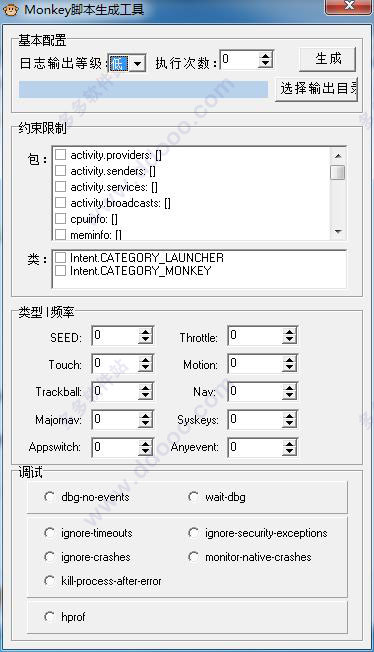
Task: Decrease Appswitch value with down arrow
Action: point(145,451)
